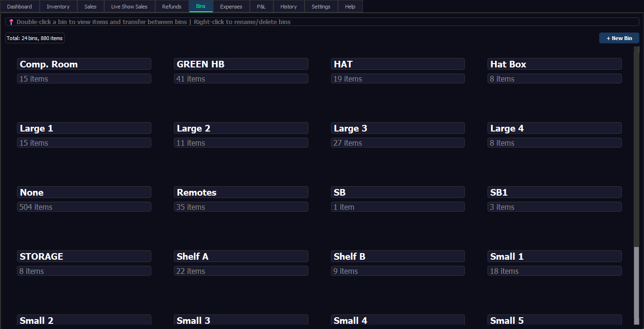Open the P&L tab
The height and width of the screenshot is (329, 644).
261,7
